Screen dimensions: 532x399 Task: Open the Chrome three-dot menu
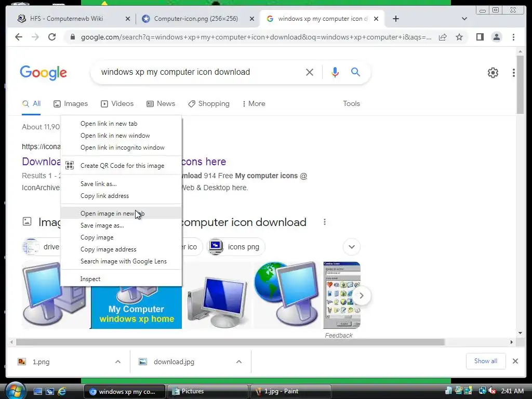click(513, 37)
